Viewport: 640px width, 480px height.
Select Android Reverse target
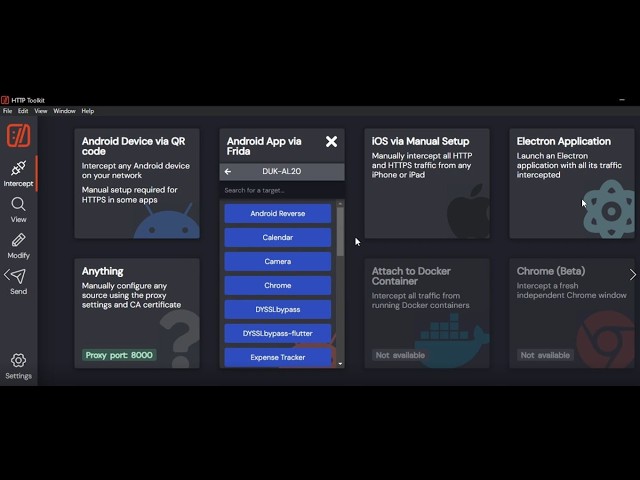pyautogui.click(x=278, y=213)
